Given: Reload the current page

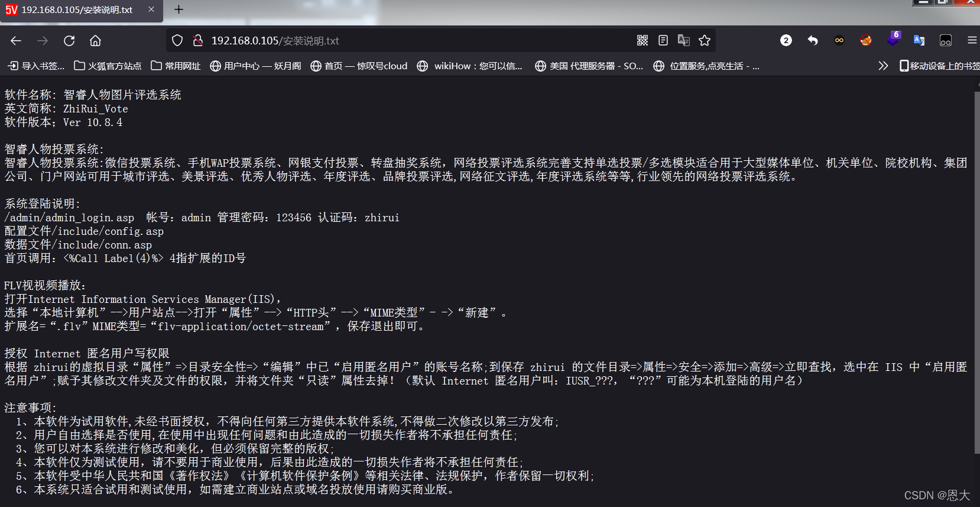Looking at the screenshot, I should [x=69, y=41].
